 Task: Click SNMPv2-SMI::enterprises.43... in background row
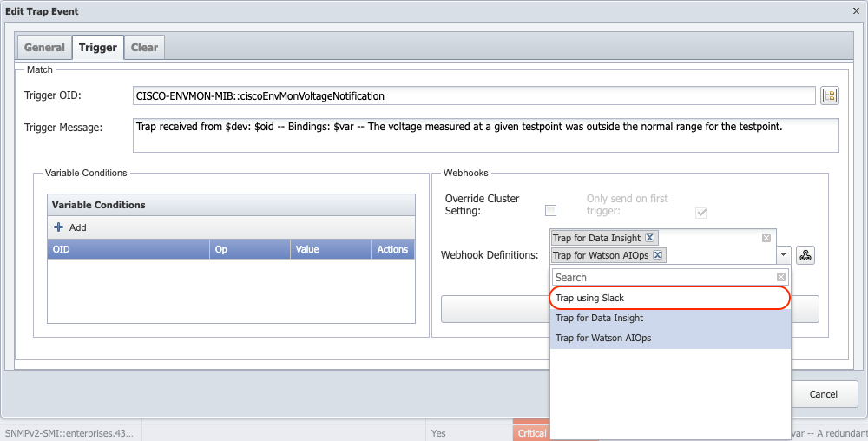(x=69, y=433)
